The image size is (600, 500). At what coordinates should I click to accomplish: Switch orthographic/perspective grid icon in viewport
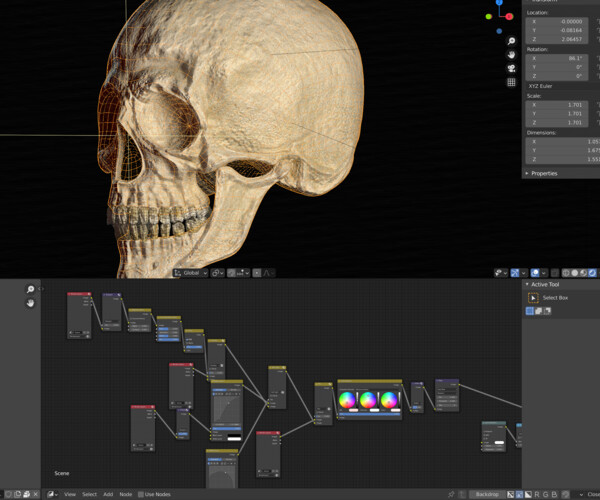[x=511, y=82]
